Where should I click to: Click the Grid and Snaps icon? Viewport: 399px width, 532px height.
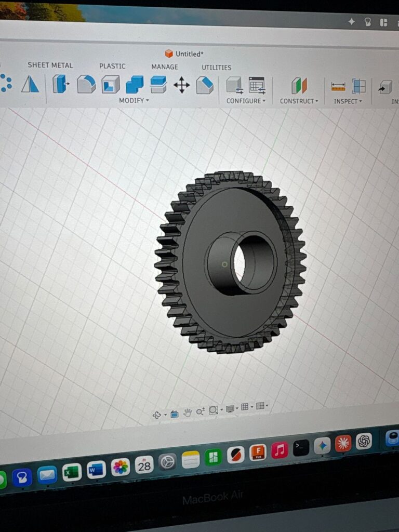coord(245,407)
